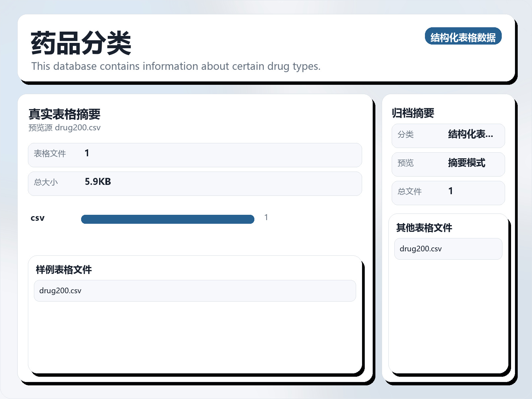Click the 5.9KB size value
The width and height of the screenshot is (532, 399).
98,182
